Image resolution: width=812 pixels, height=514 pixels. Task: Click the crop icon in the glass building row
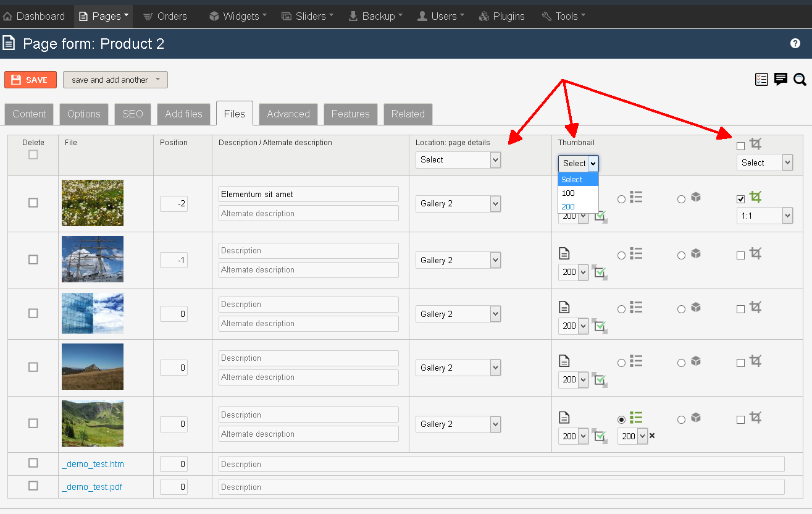point(755,307)
